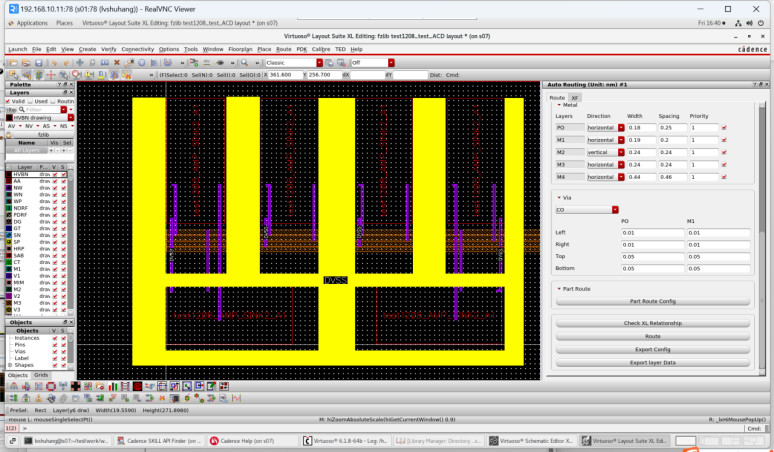Click the open envelope icon in lower toolbar
This screenshot has width=774, height=452.
click(x=76, y=398)
